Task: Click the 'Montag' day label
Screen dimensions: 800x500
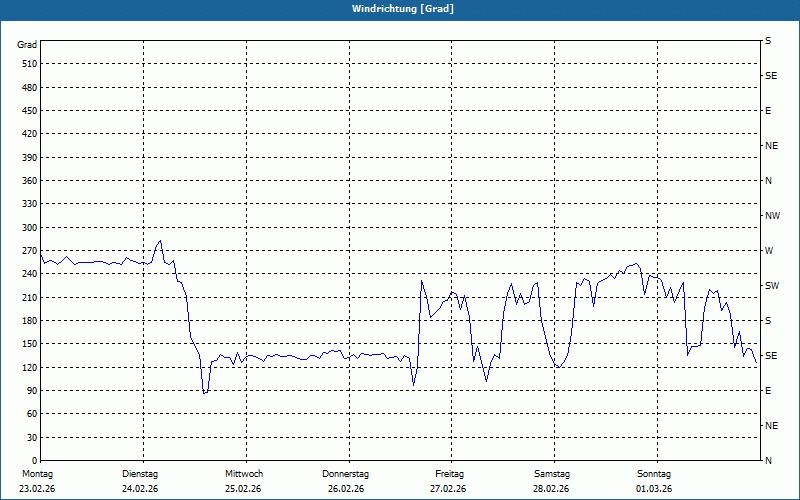Action: (x=37, y=474)
